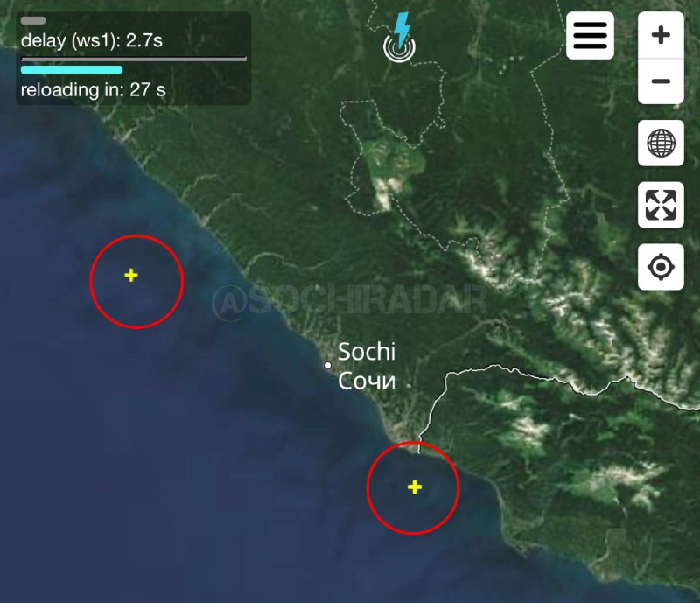
Task: Collapse panel via small gray handle
Action: point(33,20)
